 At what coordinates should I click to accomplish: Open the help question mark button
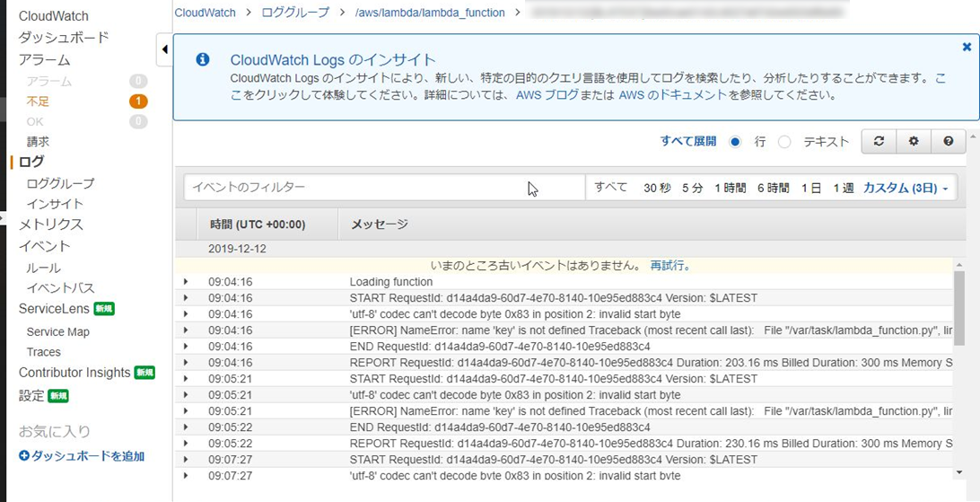tap(949, 142)
